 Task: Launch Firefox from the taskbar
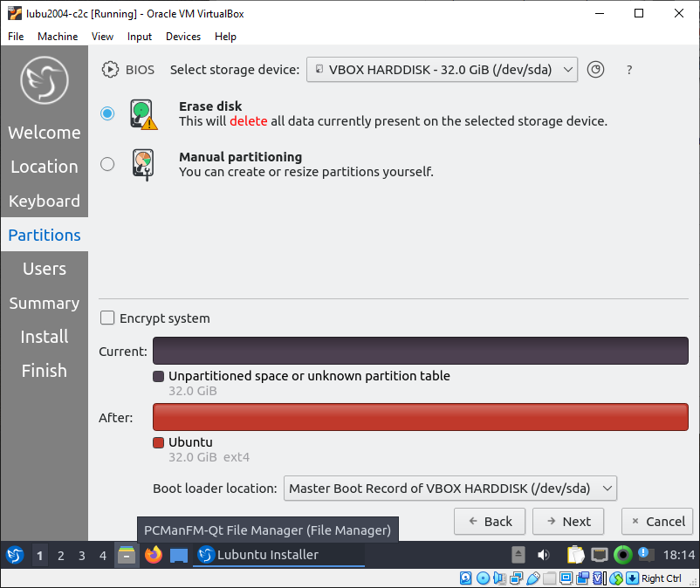point(154,555)
